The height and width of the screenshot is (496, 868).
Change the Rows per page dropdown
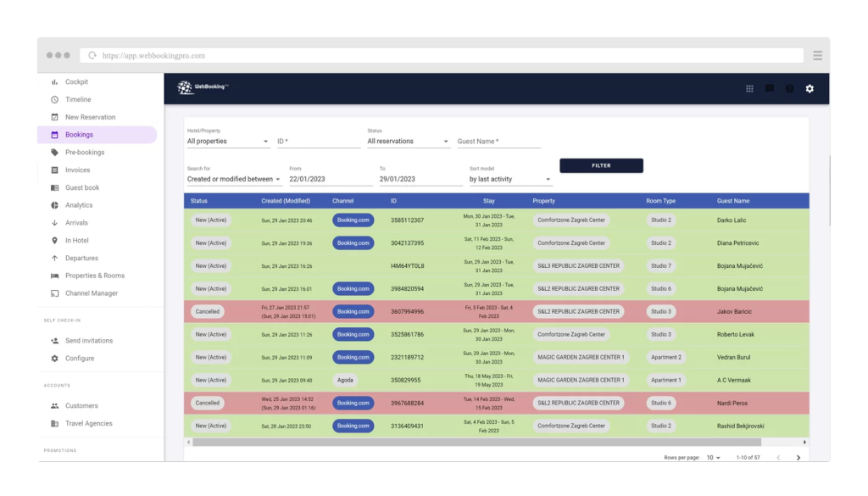(714, 457)
